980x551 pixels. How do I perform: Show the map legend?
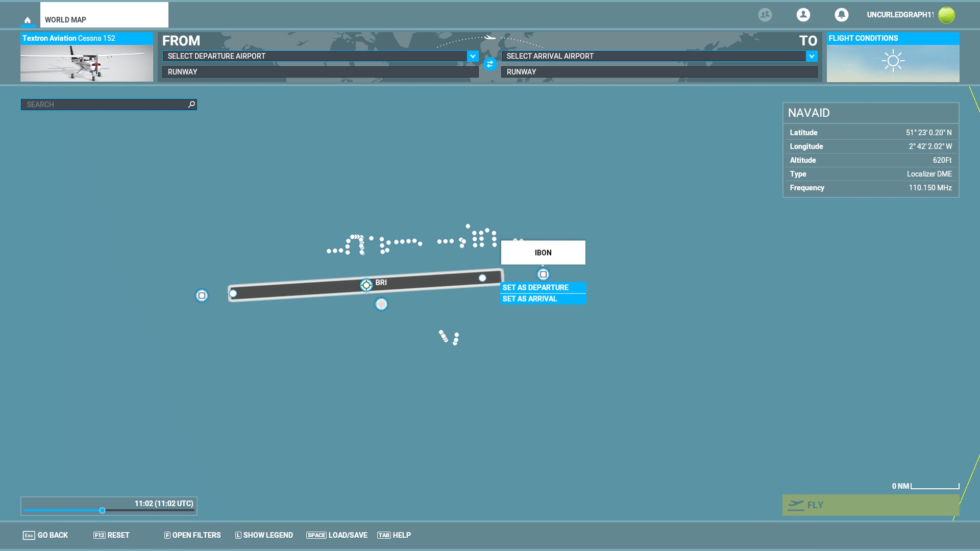click(264, 535)
